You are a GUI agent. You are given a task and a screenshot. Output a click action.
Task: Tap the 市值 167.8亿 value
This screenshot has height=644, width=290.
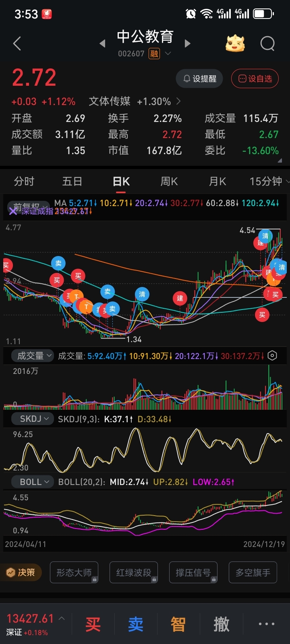coord(164,151)
